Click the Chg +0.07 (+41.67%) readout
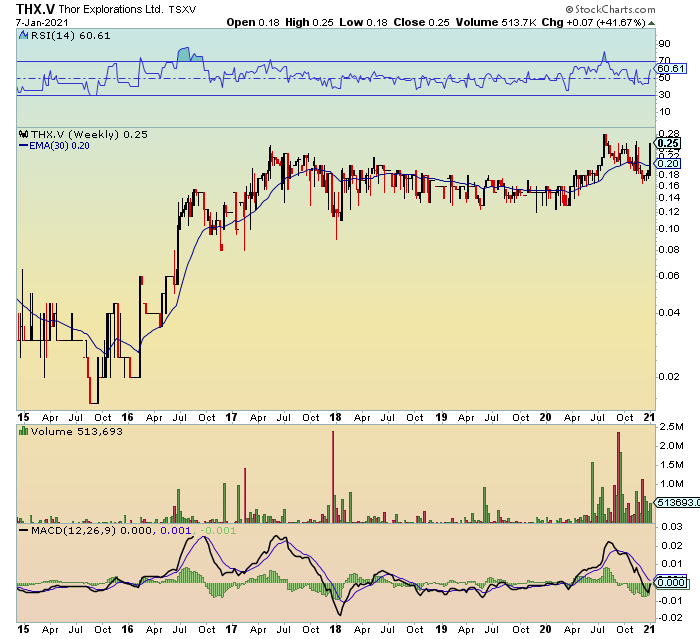 [593, 22]
